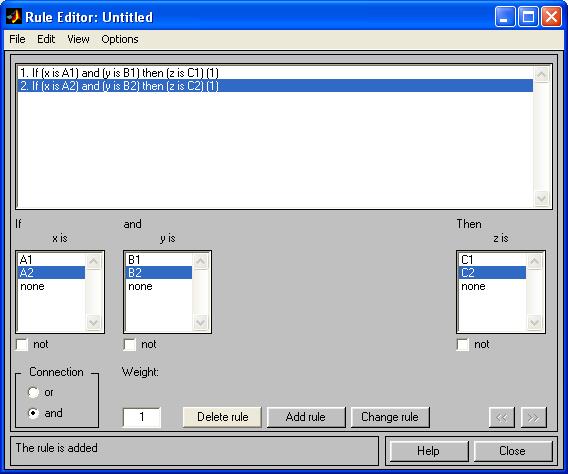The image size is (568, 474).
Task: Click the Close button at bottom right
Action: 512,451
